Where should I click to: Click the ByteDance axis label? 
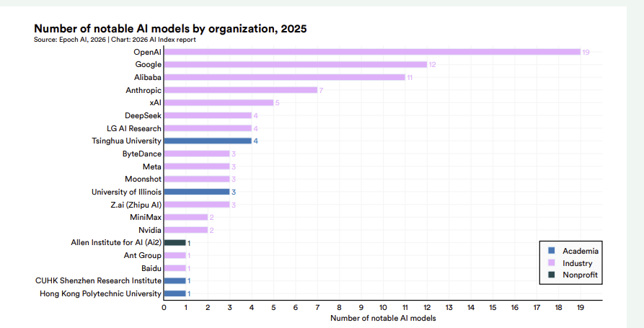pyautogui.click(x=141, y=154)
